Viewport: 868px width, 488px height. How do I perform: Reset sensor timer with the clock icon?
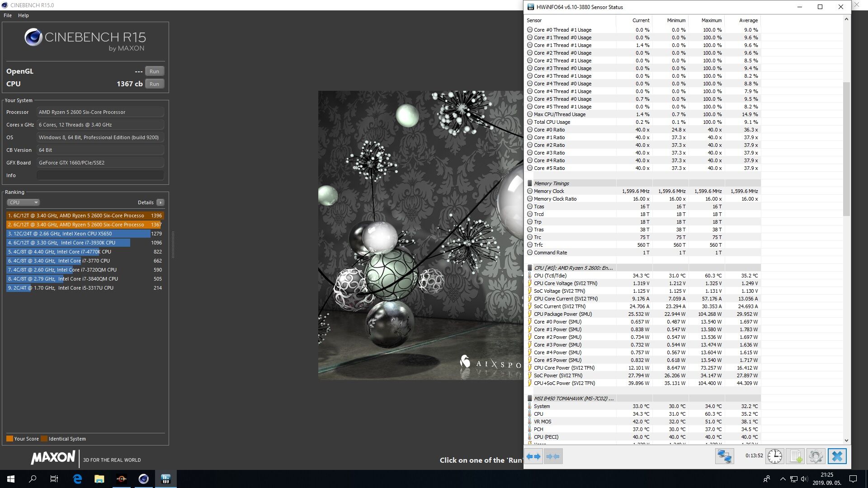coord(774,456)
